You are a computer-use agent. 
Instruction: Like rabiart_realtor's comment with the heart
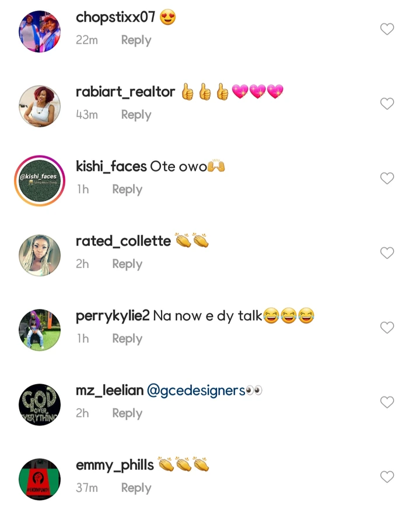387,104
